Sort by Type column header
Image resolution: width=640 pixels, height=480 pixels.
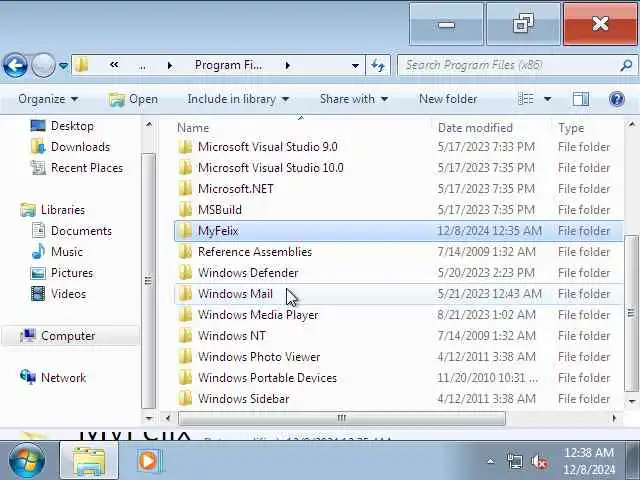click(571, 128)
